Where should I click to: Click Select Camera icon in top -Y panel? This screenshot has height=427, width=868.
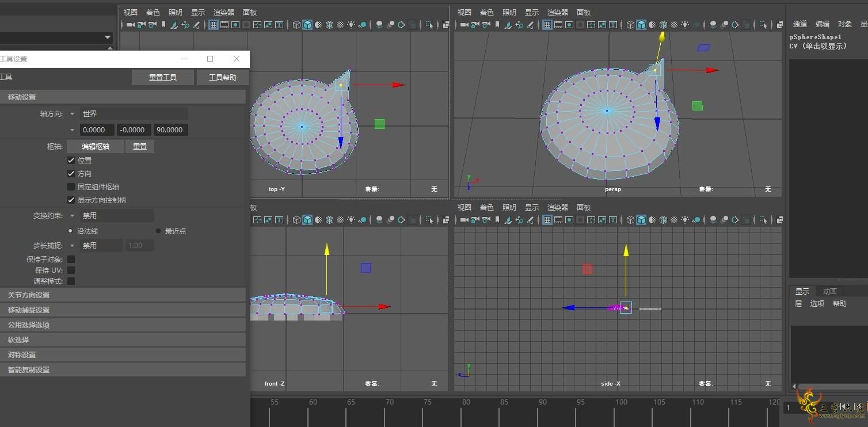coord(130,25)
